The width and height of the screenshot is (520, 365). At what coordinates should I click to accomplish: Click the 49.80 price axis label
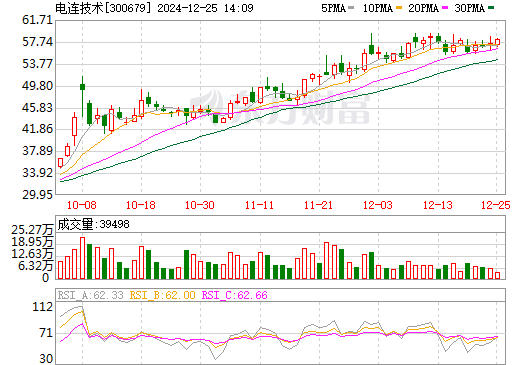(x=38, y=86)
